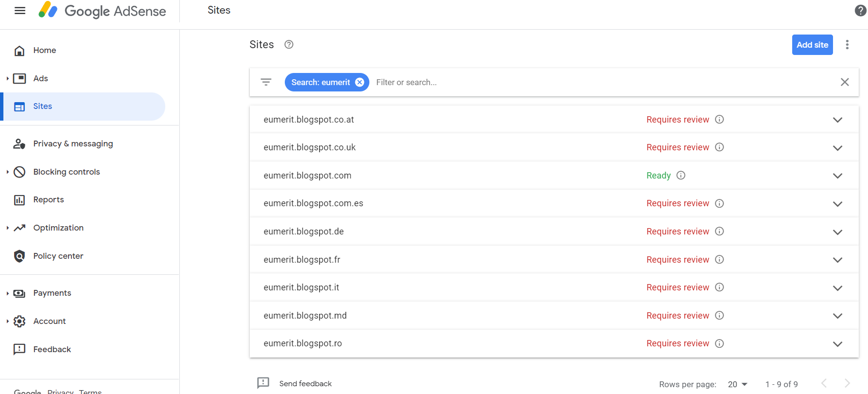Expand the eumerit.blogspot.co.at row
This screenshot has height=394, width=868.
(x=837, y=120)
